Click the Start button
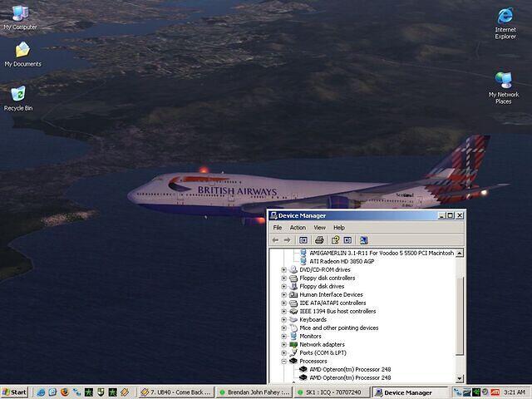This screenshot has height=399, width=532. coord(14,392)
